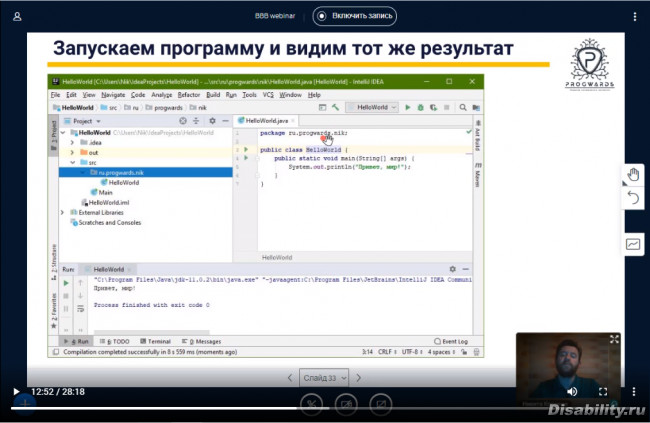
Task: Click 4 spaces indent setting
Action: 441,352
